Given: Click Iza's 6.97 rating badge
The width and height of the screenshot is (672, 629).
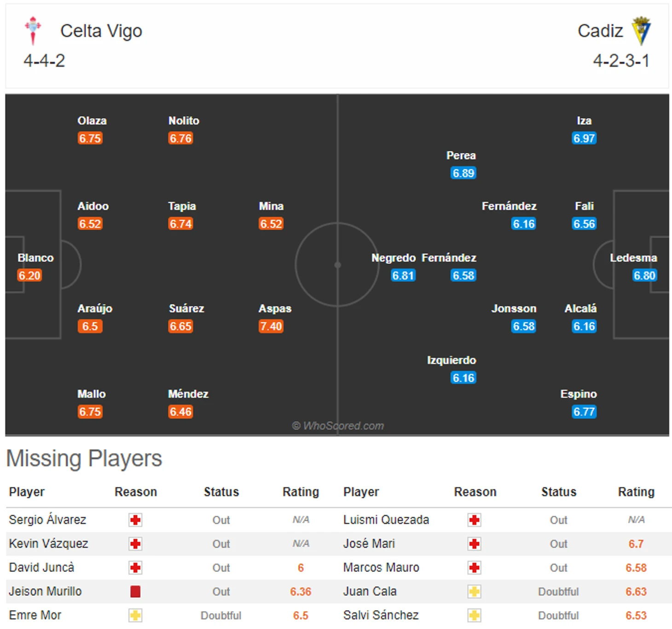Looking at the screenshot, I should click(584, 138).
